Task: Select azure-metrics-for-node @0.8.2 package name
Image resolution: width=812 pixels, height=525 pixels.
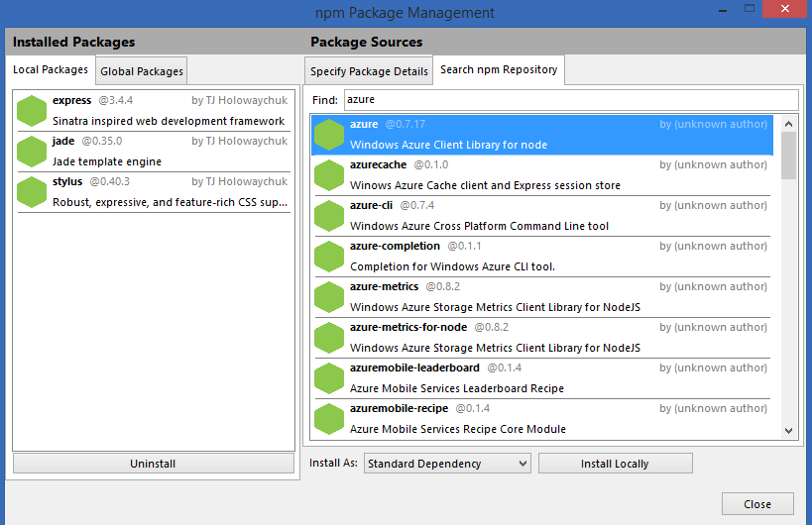Action: 408,328
